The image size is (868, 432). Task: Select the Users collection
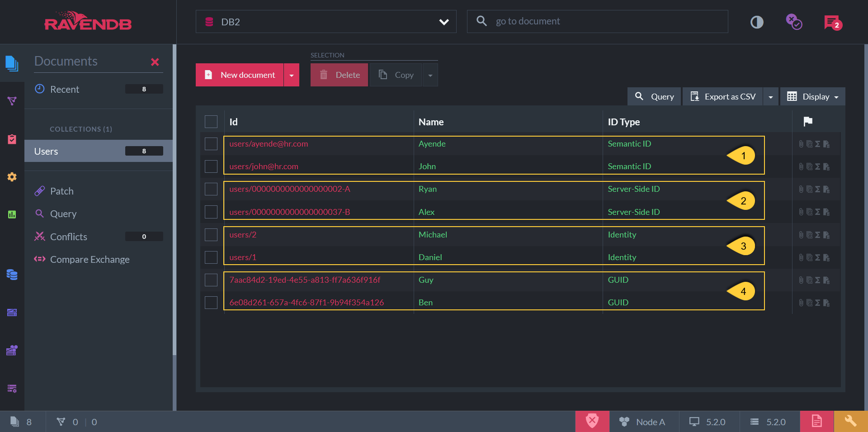coord(99,151)
